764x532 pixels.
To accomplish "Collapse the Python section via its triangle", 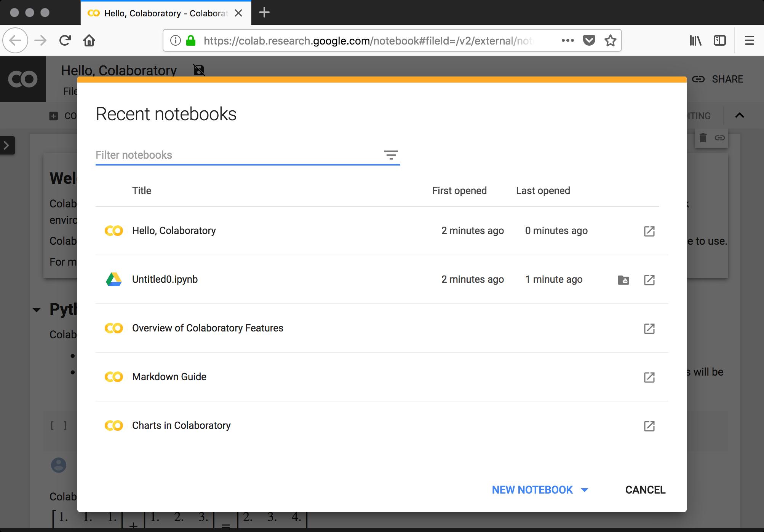I will coord(37,310).
